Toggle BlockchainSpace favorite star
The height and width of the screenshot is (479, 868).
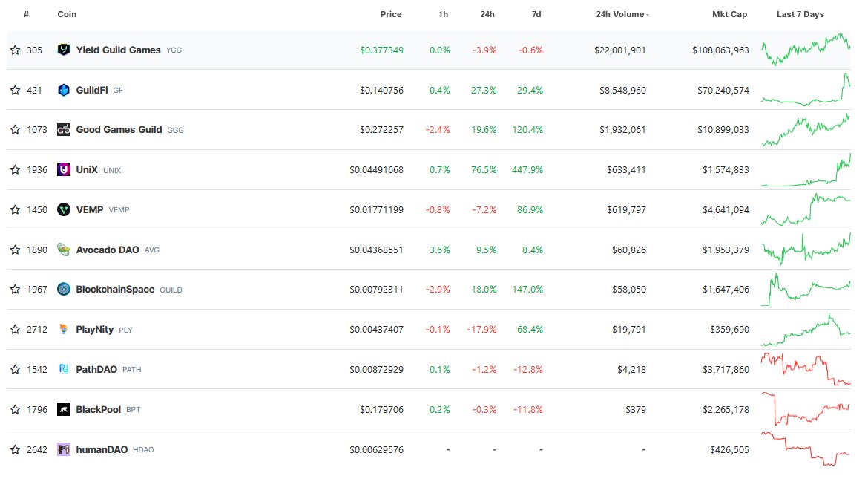pyautogui.click(x=15, y=290)
